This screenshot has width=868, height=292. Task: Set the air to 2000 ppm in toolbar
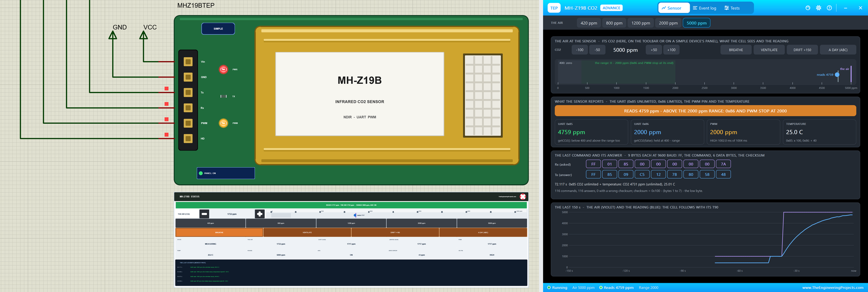coord(668,23)
